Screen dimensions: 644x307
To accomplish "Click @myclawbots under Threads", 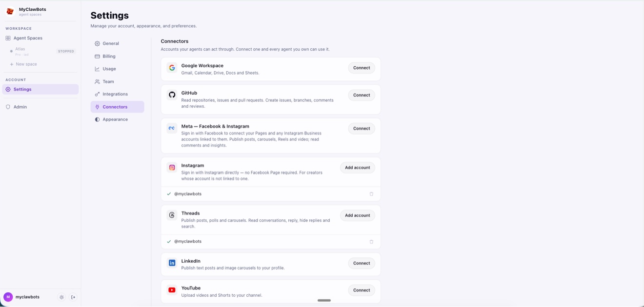I will (188, 242).
